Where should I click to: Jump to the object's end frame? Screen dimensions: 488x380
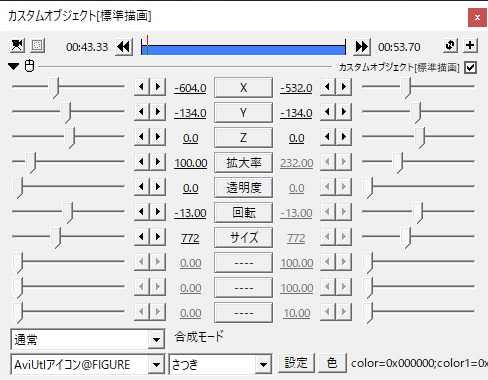pyautogui.click(x=362, y=47)
